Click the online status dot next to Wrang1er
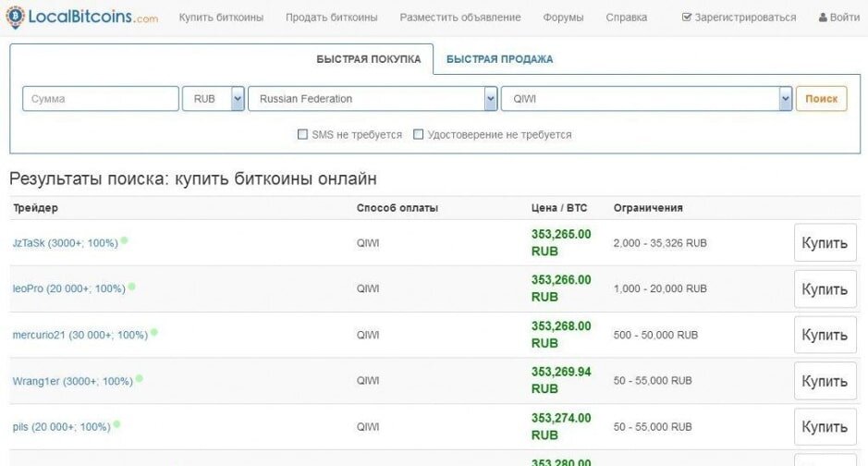Image resolution: width=868 pixels, height=466 pixels. point(140,378)
